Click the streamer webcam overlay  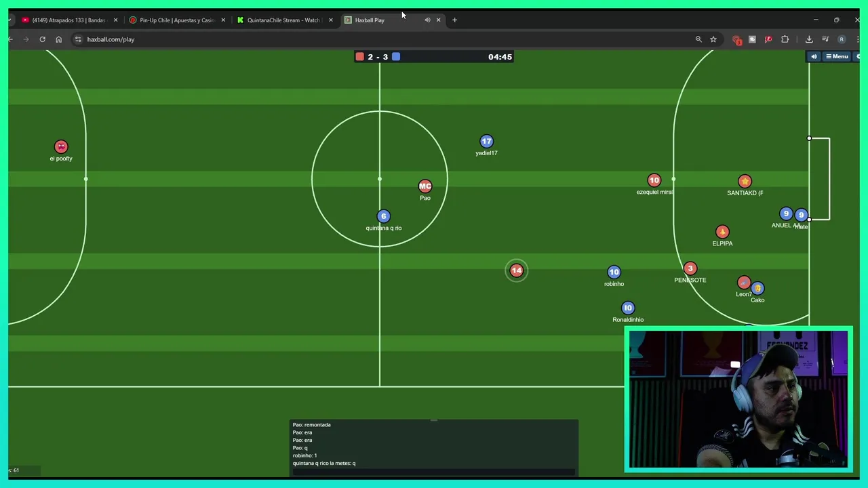pos(738,399)
